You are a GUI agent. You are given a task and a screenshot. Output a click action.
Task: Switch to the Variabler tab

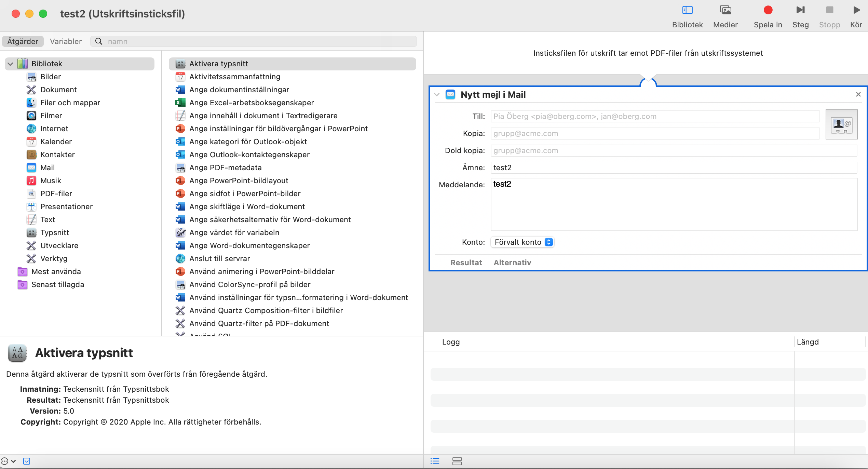(x=66, y=41)
